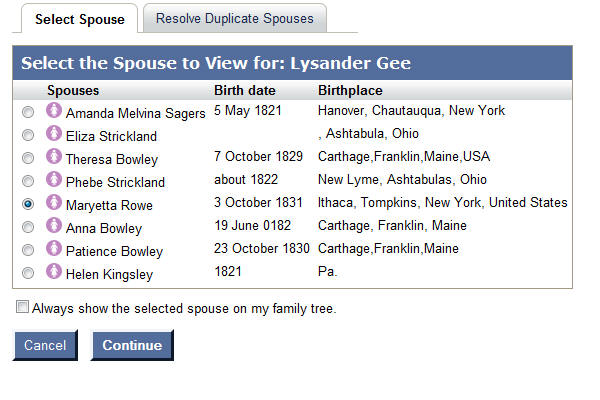
Task: Open the Select Spouse tab
Action: [80, 19]
